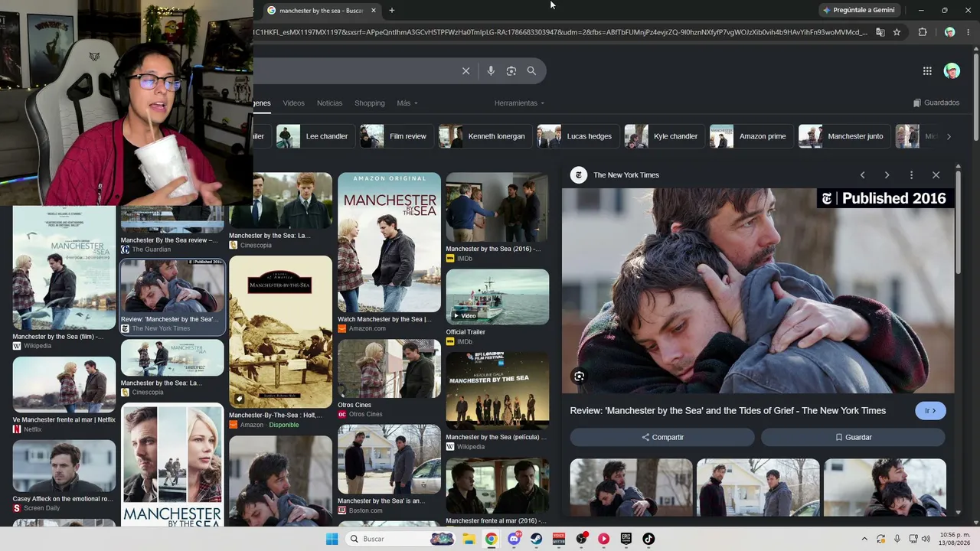Open Google Lens image search icon
The width and height of the screenshot is (980, 551).
[x=511, y=71]
